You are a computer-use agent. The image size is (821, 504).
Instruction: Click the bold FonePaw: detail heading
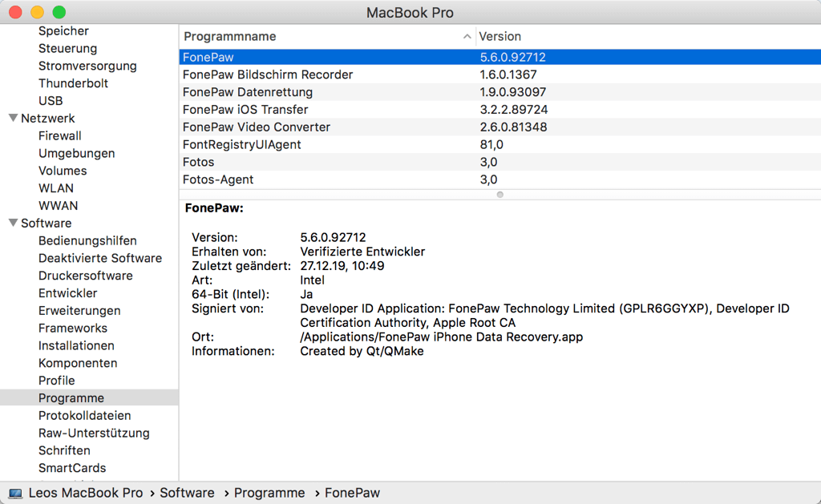[214, 208]
